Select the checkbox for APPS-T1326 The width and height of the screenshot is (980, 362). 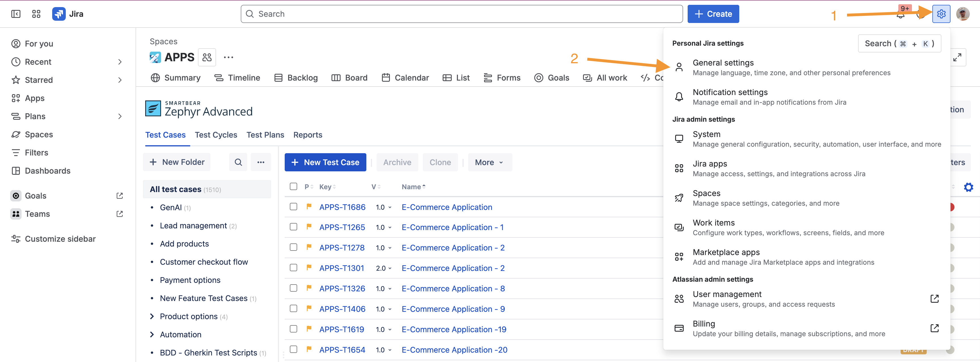click(x=293, y=288)
